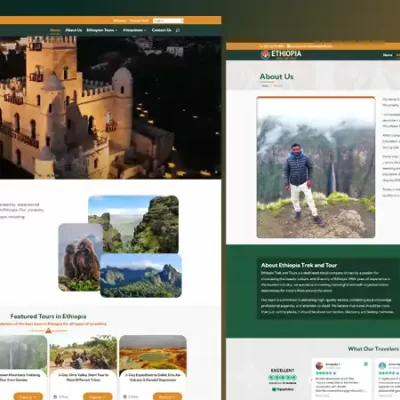Click the Featured Tours in Ethiopia heading
The height and width of the screenshot is (400, 400).
click(48, 316)
